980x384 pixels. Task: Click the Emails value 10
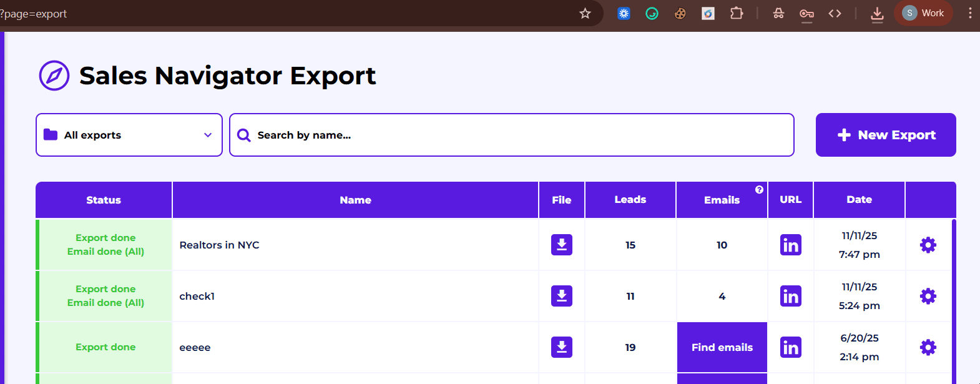(722, 245)
